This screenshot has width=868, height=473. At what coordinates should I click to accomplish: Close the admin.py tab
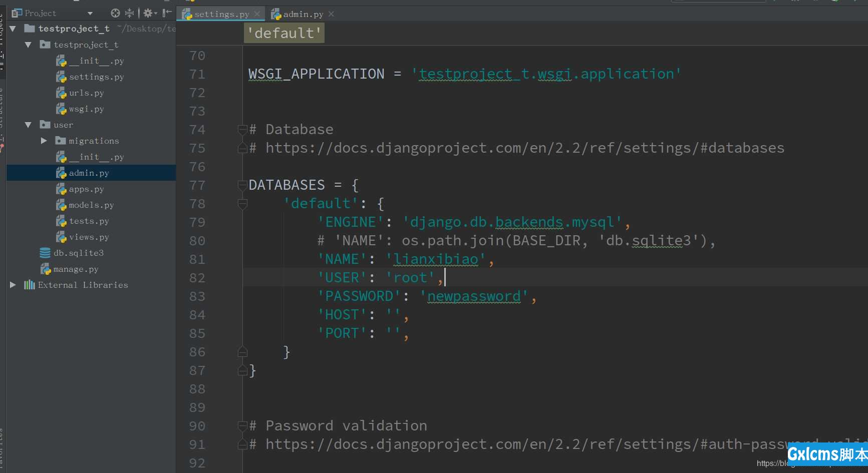tap(331, 14)
